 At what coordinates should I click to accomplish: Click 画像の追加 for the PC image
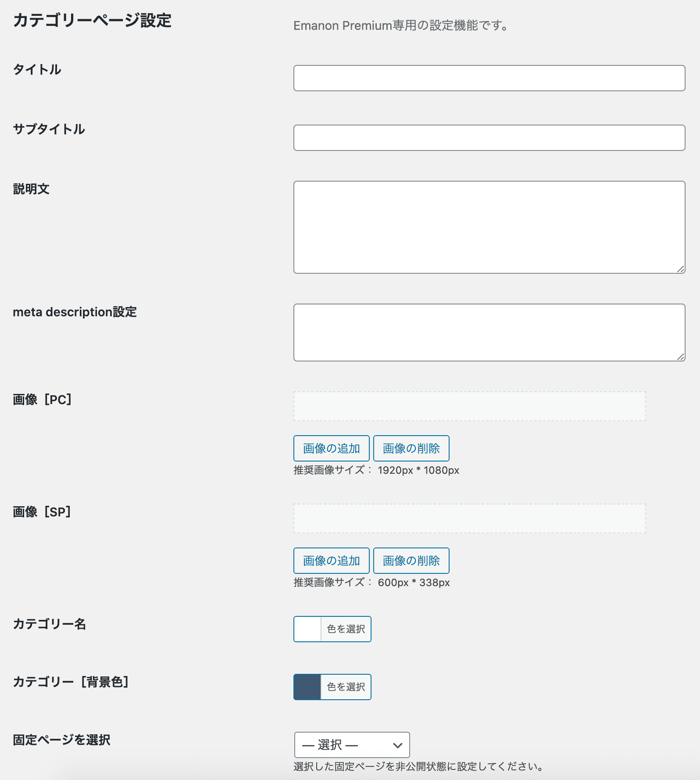[332, 448]
